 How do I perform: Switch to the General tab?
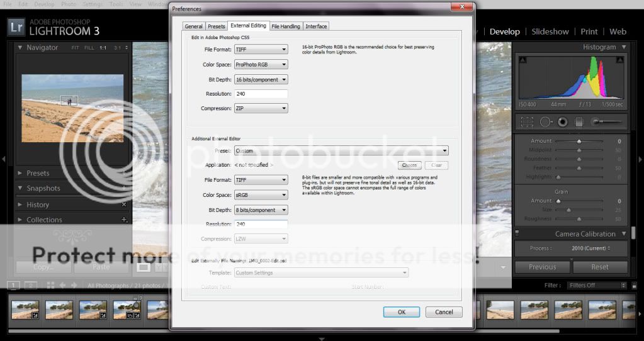(193, 26)
